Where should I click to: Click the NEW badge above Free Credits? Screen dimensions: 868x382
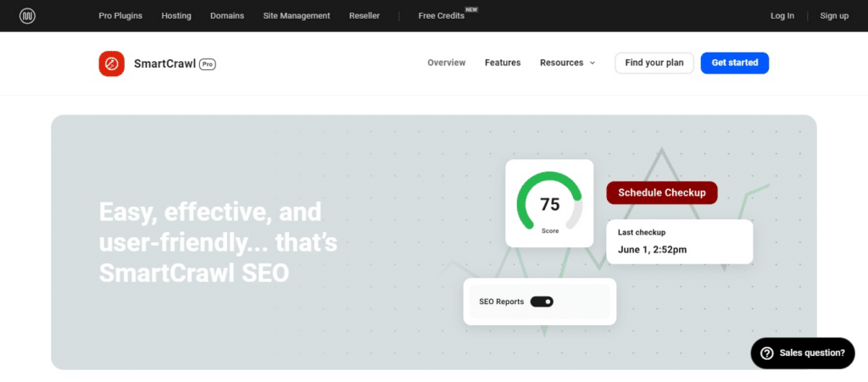pyautogui.click(x=471, y=9)
